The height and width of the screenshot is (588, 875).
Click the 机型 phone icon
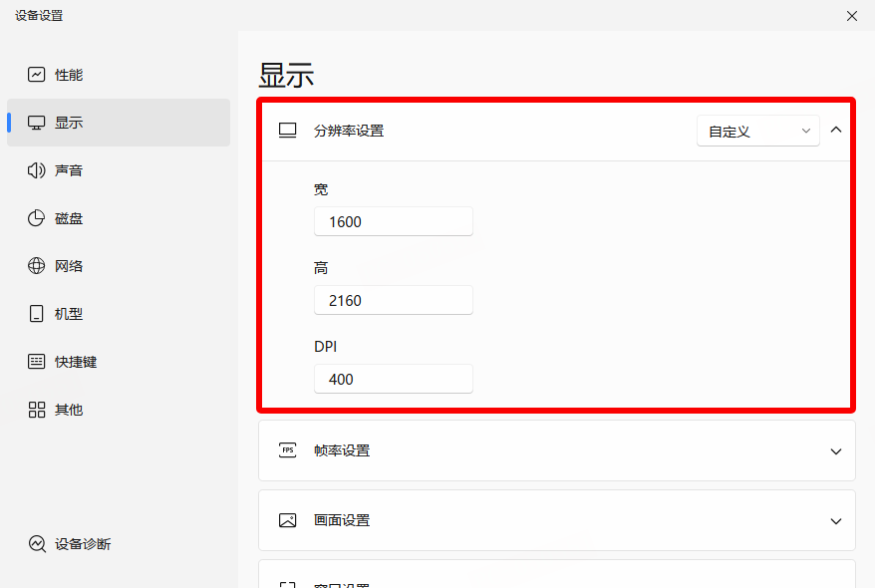(x=37, y=314)
